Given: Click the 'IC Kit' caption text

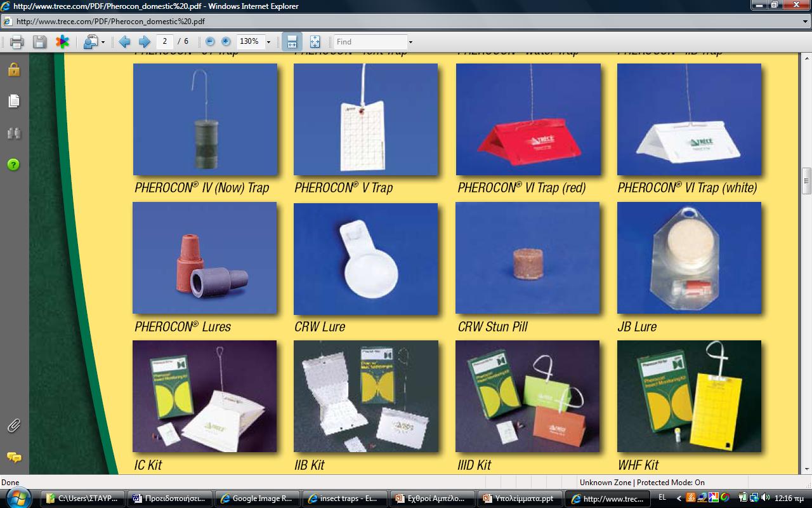Looking at the screenshot, I should click(x=148, y=465).
